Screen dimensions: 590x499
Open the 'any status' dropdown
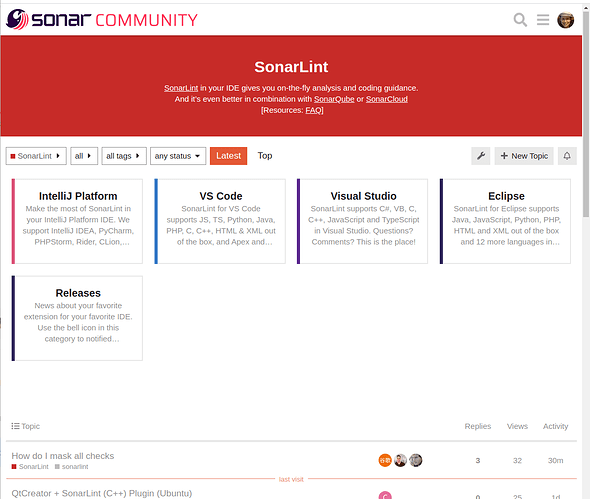[178, 156]
